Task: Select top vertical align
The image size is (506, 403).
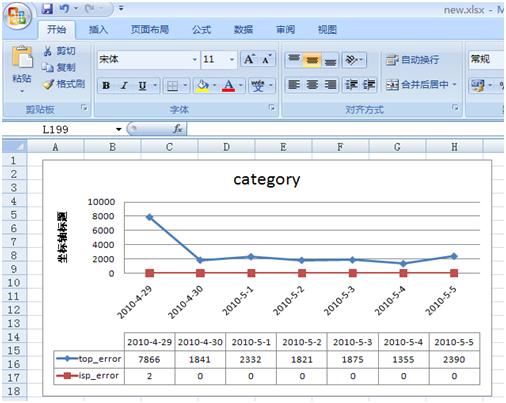Action: (294, 60)
